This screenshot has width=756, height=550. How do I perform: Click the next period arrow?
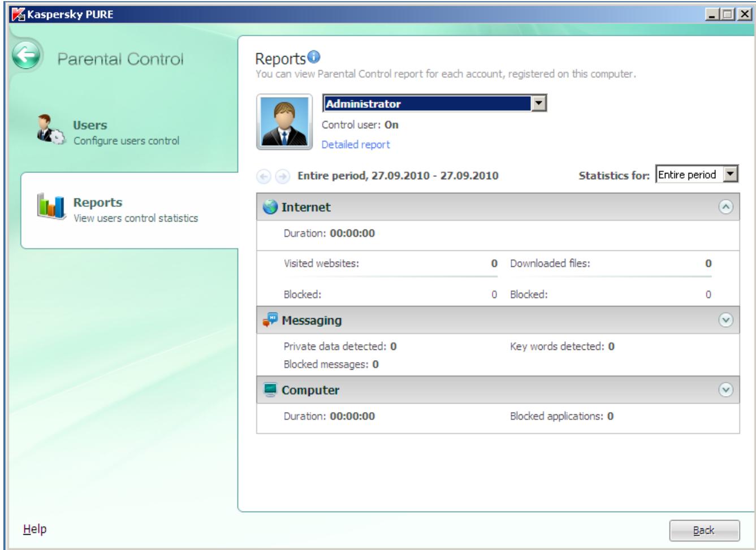pos(283,176)
